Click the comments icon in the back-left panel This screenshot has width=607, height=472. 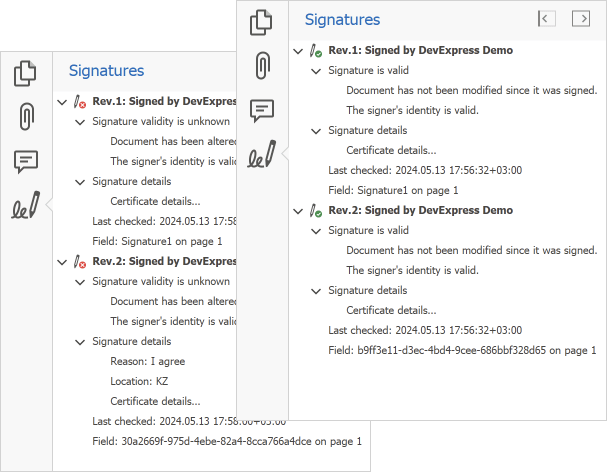coord(26,161)
